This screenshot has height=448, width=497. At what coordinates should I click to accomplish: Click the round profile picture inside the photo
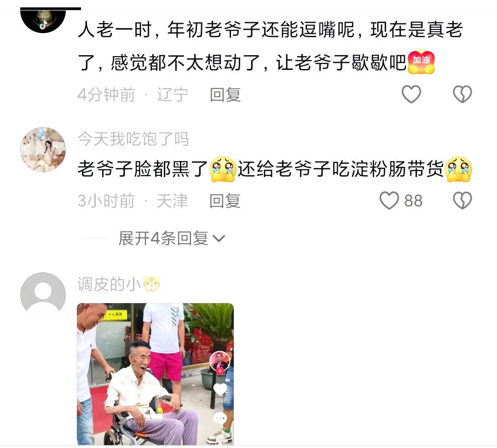click(220, 362)
